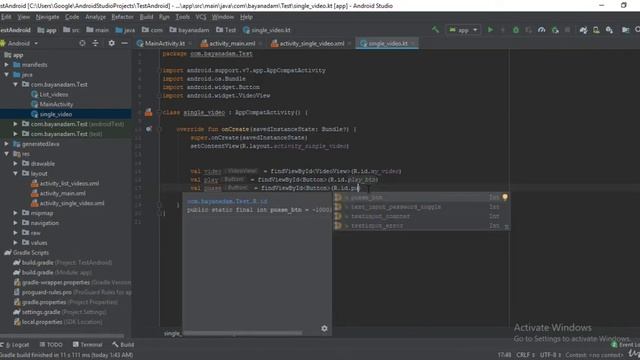
Task: Click the Stop square icon in toolbar
Action: (567, 30)
